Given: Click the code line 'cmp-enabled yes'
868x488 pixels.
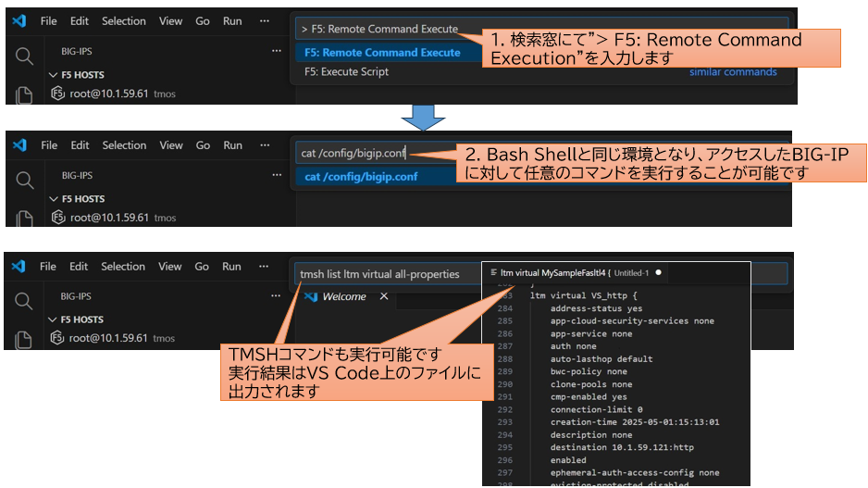Looking at the screenshot, I should click(x=589, y=397).
